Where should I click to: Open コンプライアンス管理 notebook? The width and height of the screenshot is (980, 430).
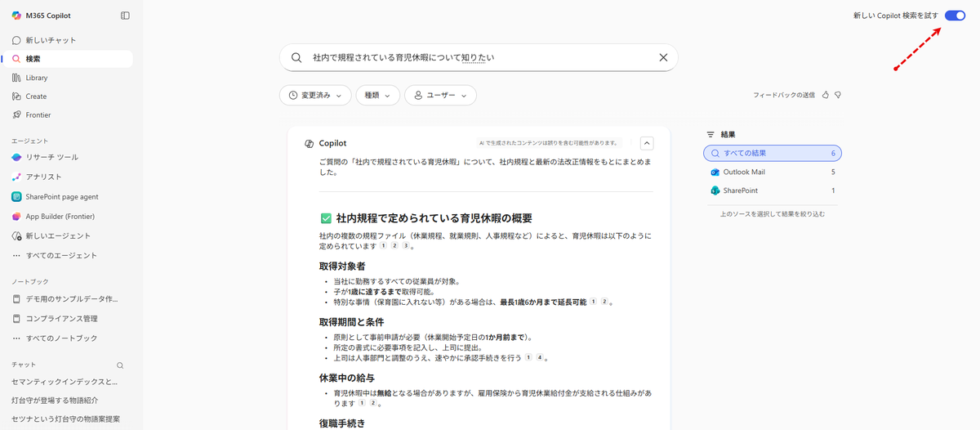61,319
